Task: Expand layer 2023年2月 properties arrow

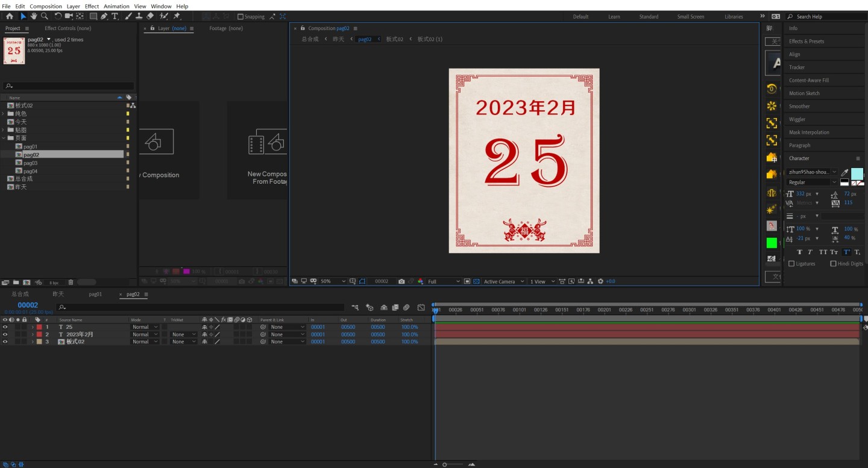Action: [33, 334]
